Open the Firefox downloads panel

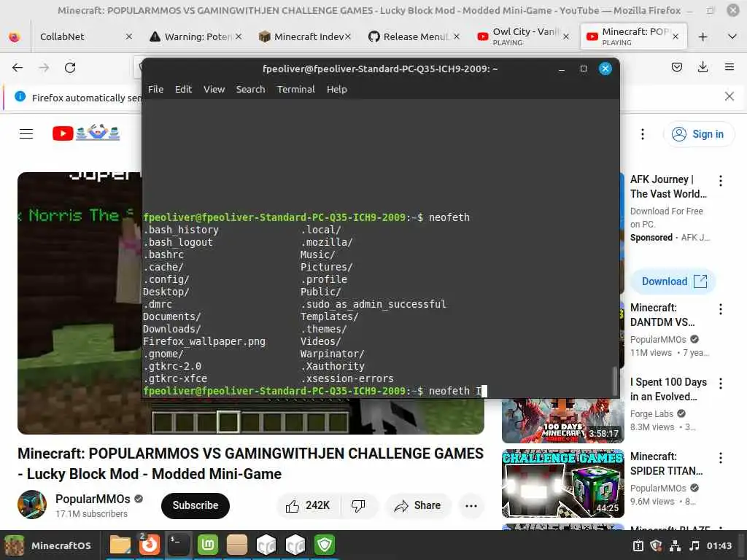tap(703, 67)
